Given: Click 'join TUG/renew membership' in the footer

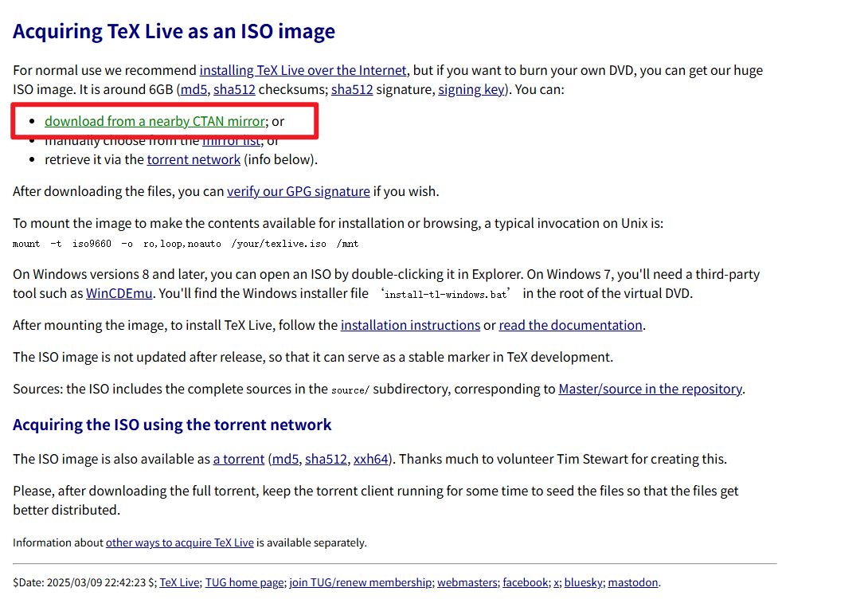Looking at the screenshot, I should point(360,582).
